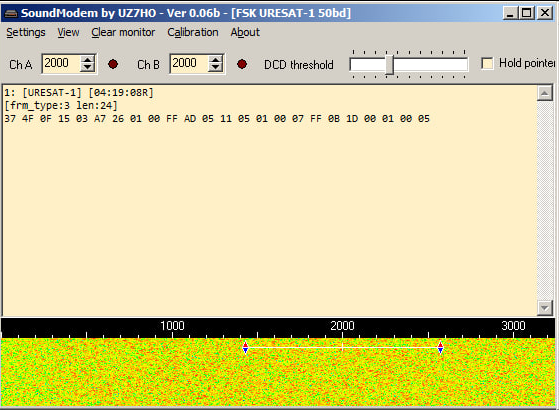Screen dimensions: 559x410
Task: Open the Calibration menu
Action: click(x=193, y=32)
